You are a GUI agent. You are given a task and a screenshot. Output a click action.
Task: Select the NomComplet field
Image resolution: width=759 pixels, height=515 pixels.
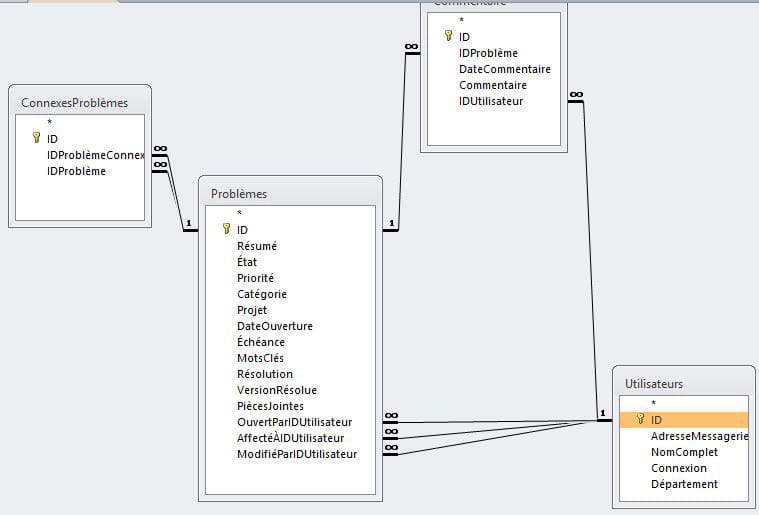click(x=683, y=452)
